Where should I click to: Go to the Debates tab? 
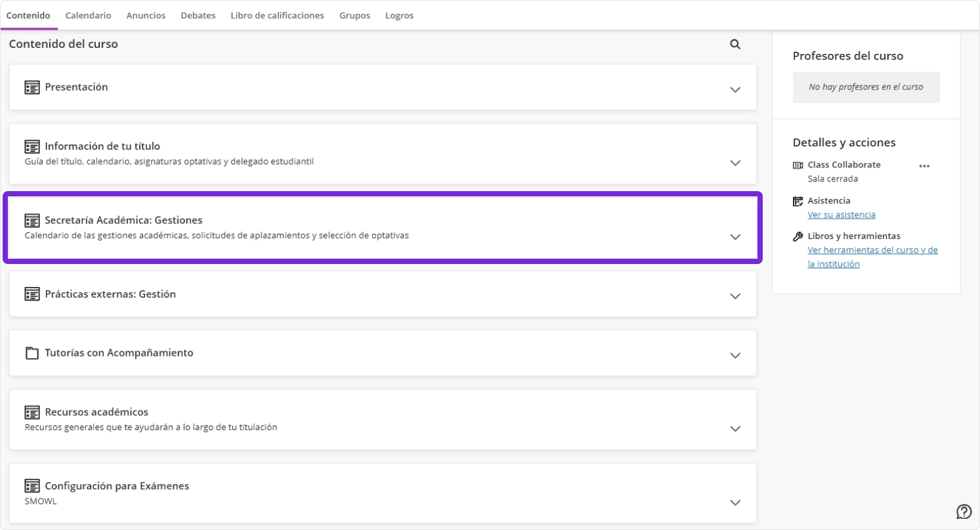click(198, 15)
